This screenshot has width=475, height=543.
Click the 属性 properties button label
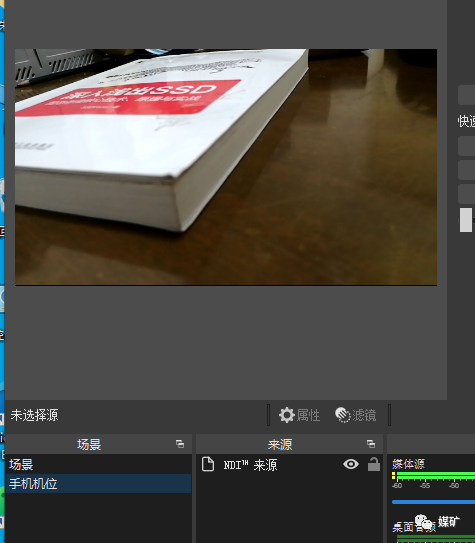click(308, 415)
